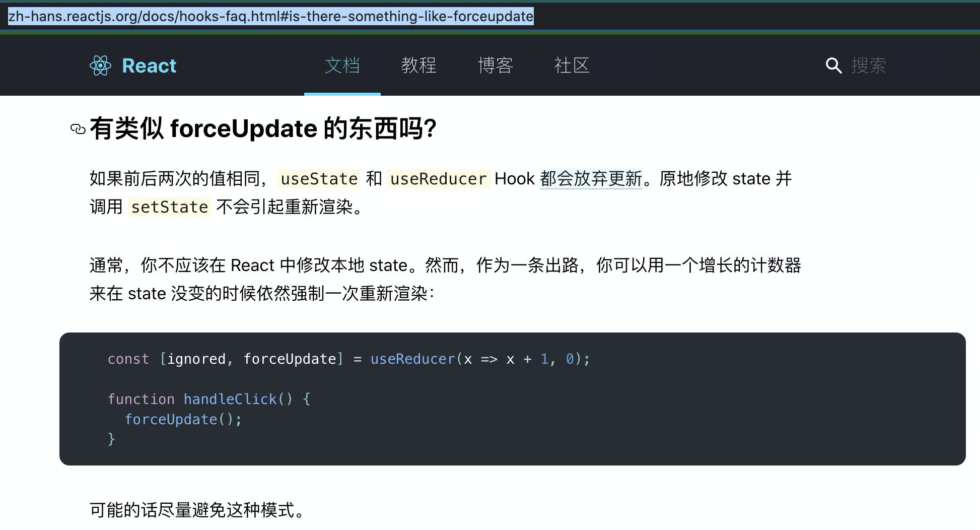
Task: Click the heading 有类似 forceUpdate 的东西吗?
Action: 263,128
